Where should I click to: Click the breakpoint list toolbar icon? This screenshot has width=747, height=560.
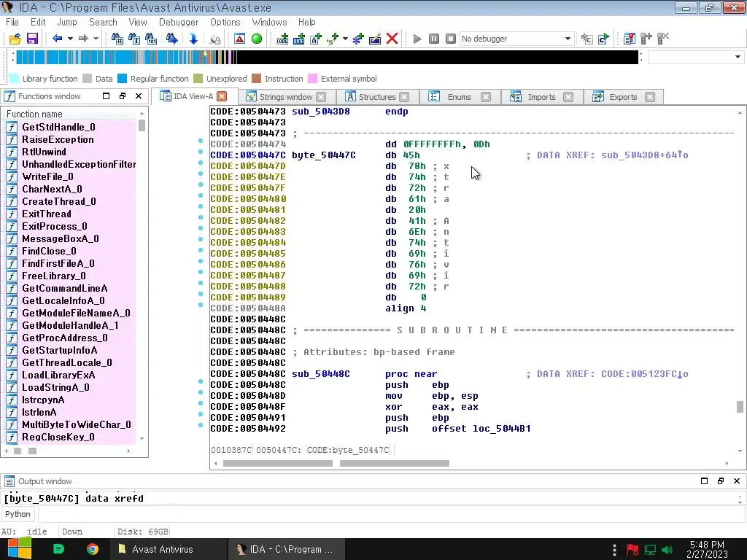coord(630,39)
